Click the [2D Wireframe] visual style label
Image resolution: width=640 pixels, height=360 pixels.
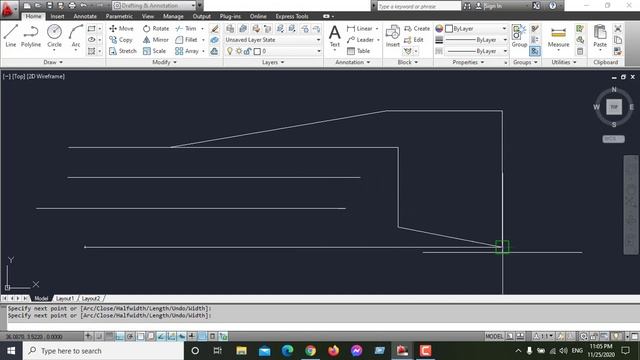click(x=46, y=76)
